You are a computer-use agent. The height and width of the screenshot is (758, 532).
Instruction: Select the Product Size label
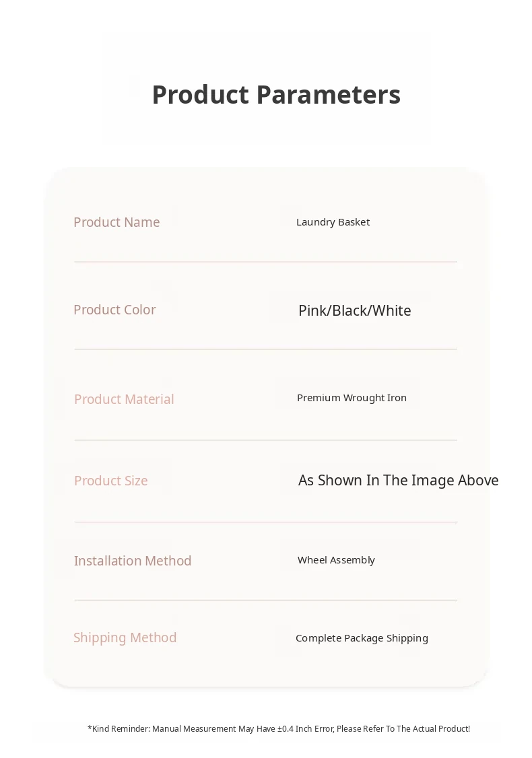point(111,481)
